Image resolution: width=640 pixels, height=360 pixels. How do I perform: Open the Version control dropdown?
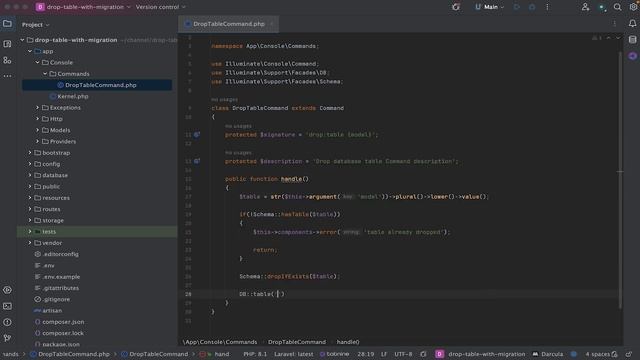160,7
